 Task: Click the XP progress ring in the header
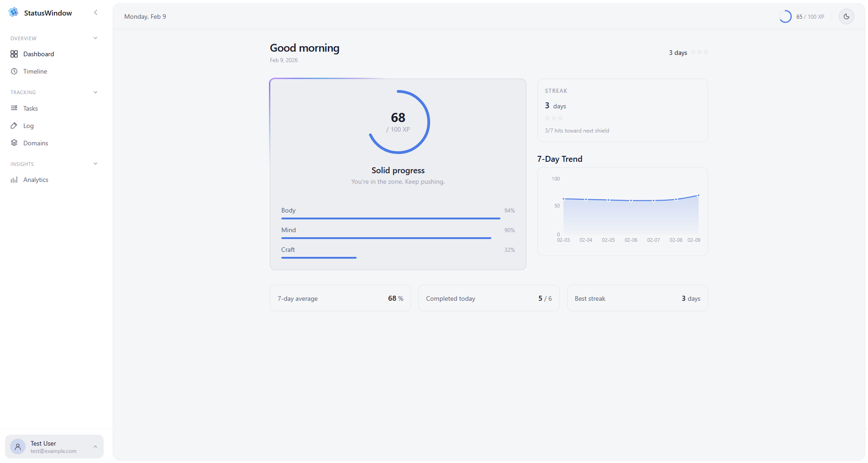[786, 16]
